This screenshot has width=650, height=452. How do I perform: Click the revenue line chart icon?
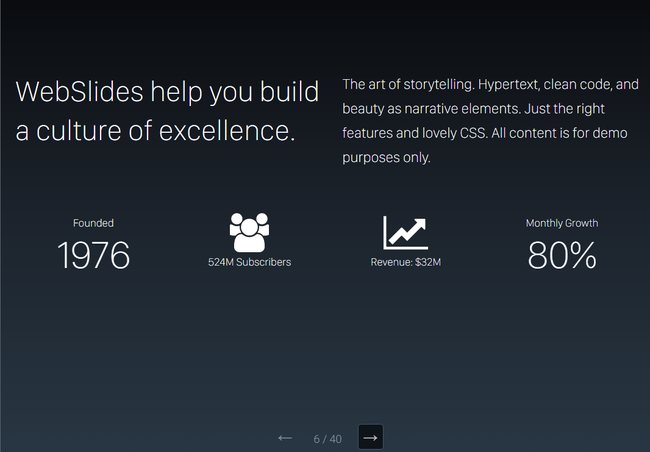pos(405,233)
